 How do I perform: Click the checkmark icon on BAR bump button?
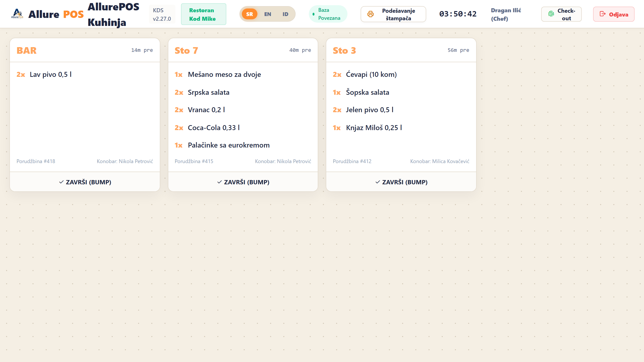[61, 182]
